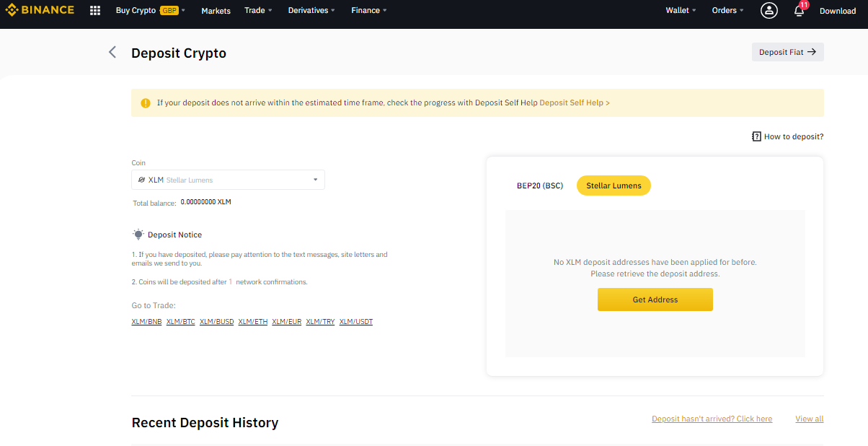Click the Go to Trade label
This screenshot has width=868, height=446.
pyautogui.click(x=154, y=305)
